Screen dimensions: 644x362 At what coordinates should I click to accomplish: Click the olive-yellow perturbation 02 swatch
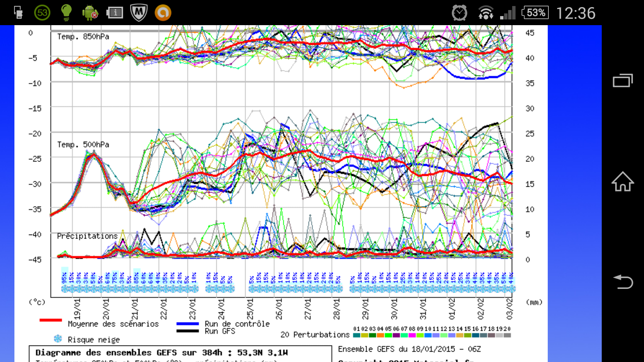pyautogui.click(x=365, y=335)
